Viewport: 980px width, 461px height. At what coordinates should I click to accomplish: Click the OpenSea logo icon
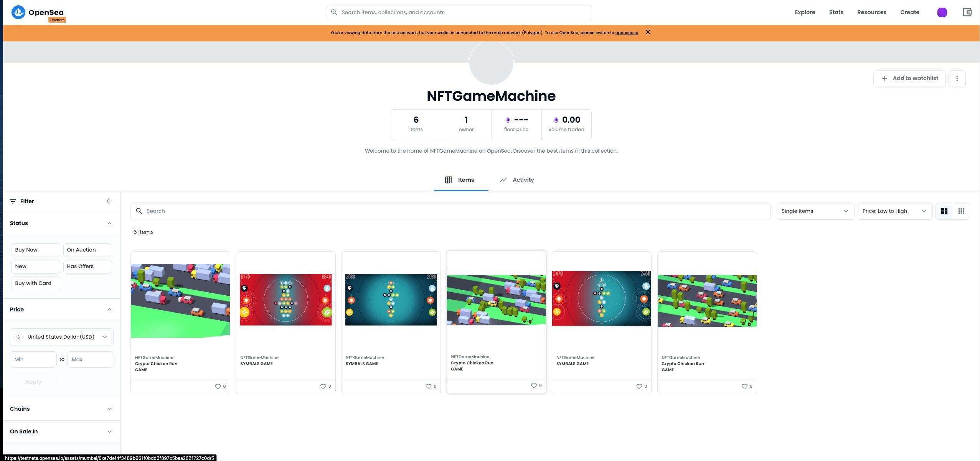(18, 12)
